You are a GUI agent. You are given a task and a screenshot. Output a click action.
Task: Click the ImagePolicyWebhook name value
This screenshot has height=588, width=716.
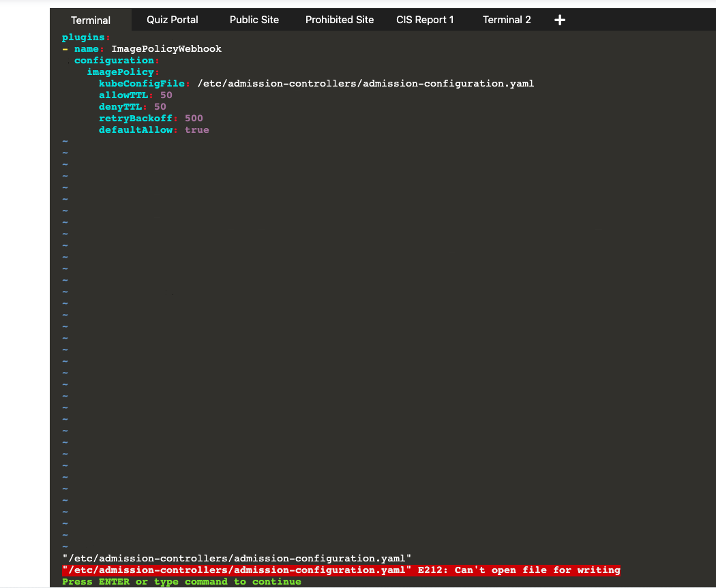(x=166, y=49)
